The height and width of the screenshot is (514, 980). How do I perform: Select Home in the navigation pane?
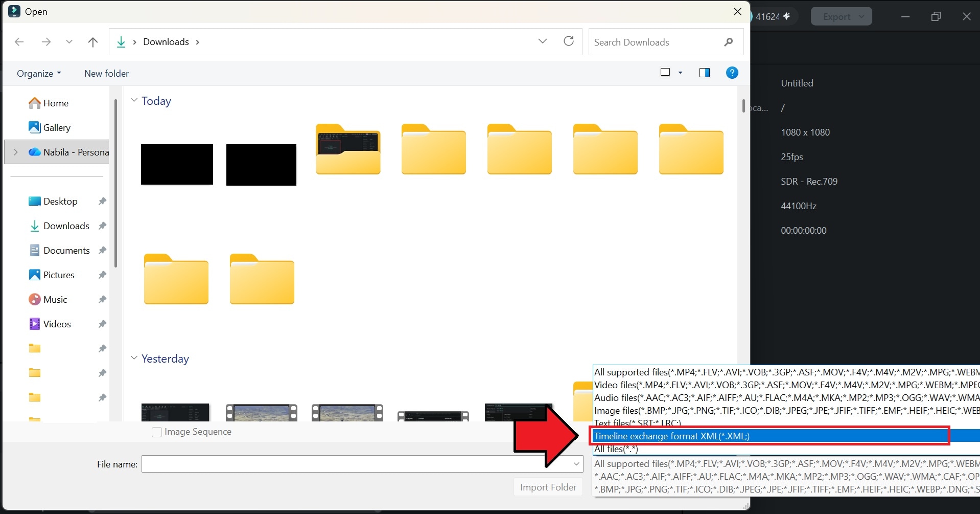click(56, 103)
